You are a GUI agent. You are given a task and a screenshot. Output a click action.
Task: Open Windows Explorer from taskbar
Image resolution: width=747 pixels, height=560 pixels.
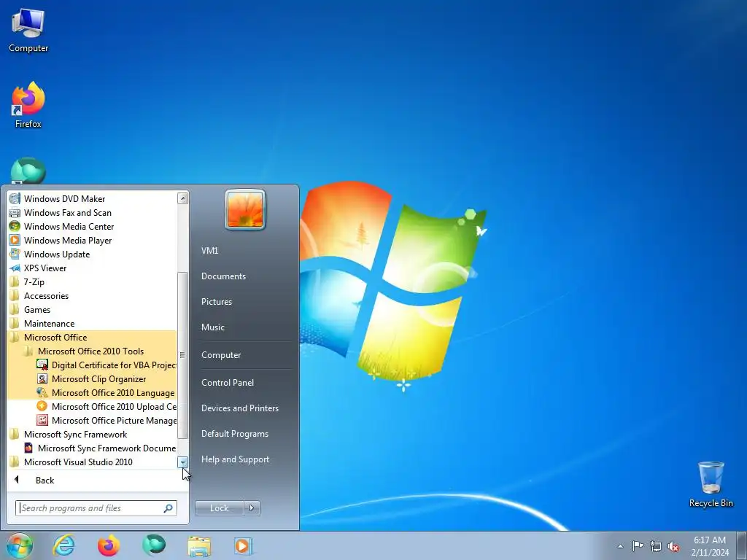pyautogui.click(x=199, y=546)
